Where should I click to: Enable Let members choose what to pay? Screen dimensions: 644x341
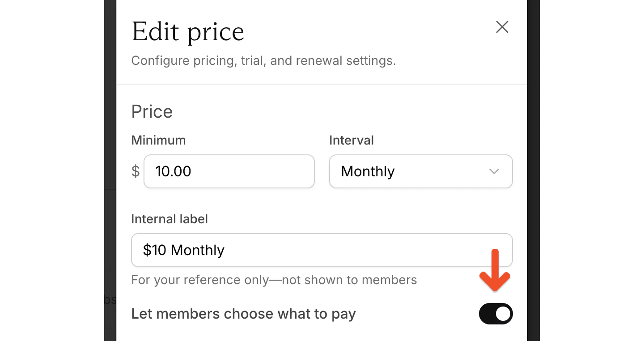click(x=496, y=314)
